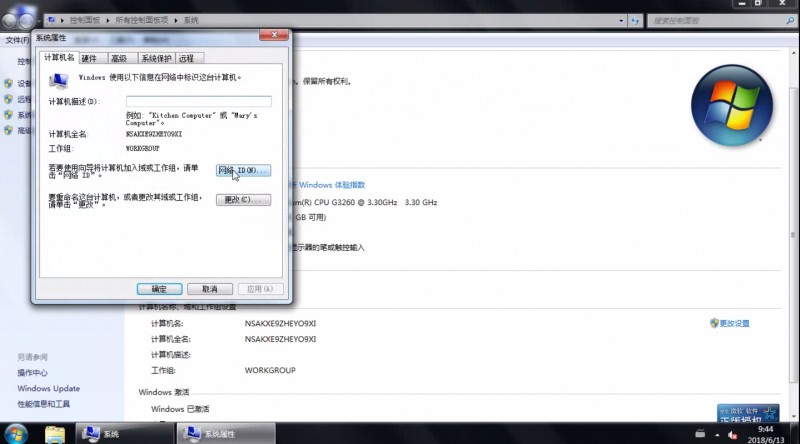Click the keyboard tray icon
This screenshot has height=444, width=800.
700,434
